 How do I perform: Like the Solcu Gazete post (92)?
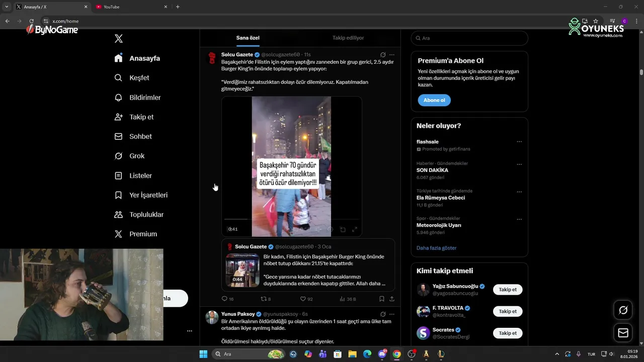click(x=306, y=299)
